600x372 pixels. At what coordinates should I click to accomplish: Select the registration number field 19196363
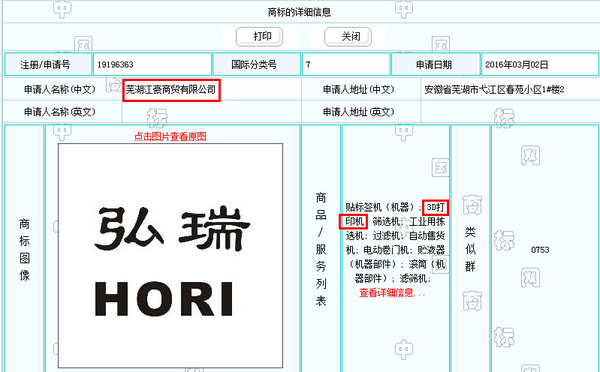152,64
